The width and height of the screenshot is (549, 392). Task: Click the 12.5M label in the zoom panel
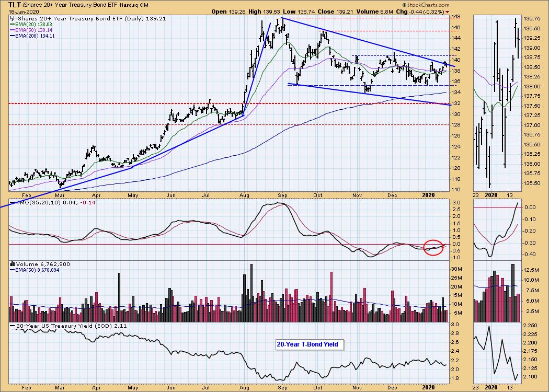[531, 270]
